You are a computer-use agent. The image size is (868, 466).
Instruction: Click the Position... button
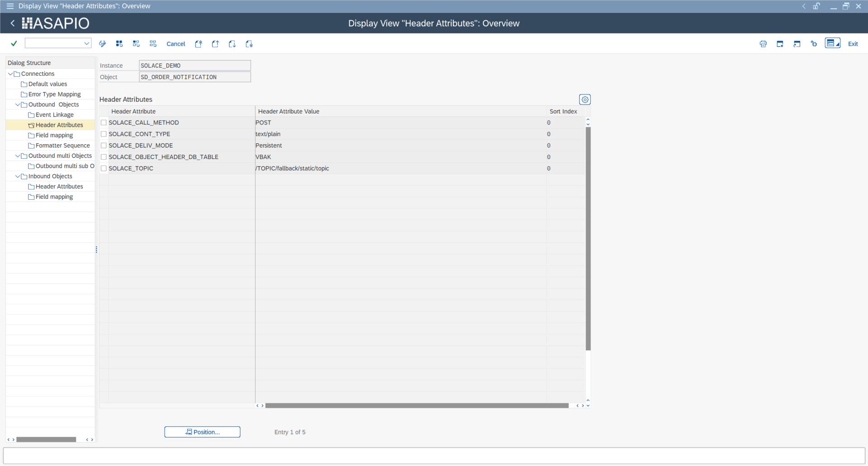202,432
